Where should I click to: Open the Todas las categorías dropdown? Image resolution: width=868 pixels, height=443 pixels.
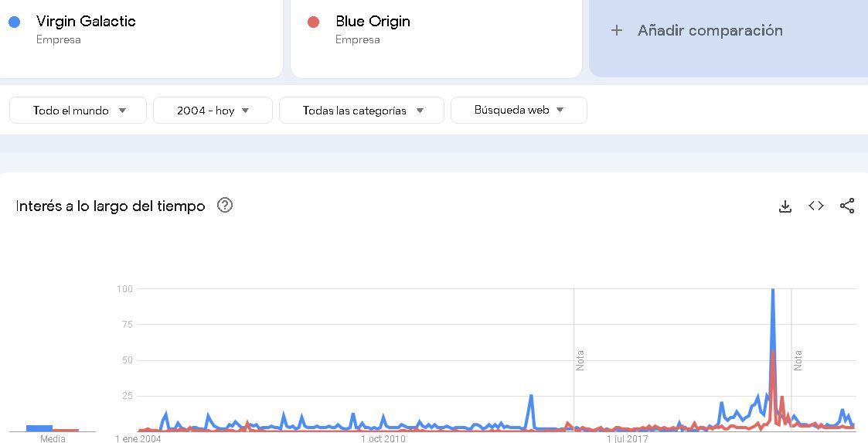[x=362, y=111]
